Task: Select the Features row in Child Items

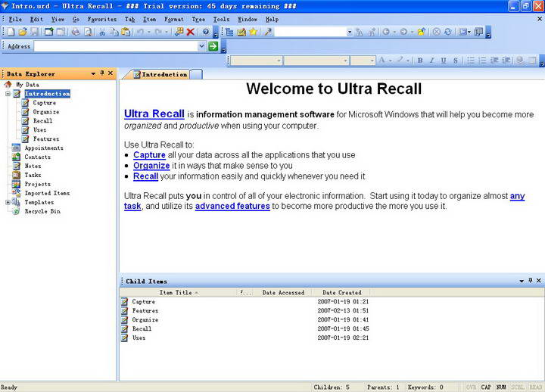Action: point(145,310)
